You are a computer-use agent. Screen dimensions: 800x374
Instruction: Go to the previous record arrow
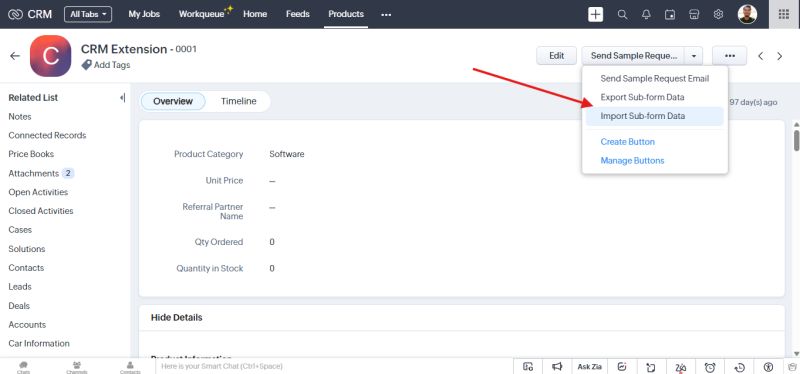(761, 56)
